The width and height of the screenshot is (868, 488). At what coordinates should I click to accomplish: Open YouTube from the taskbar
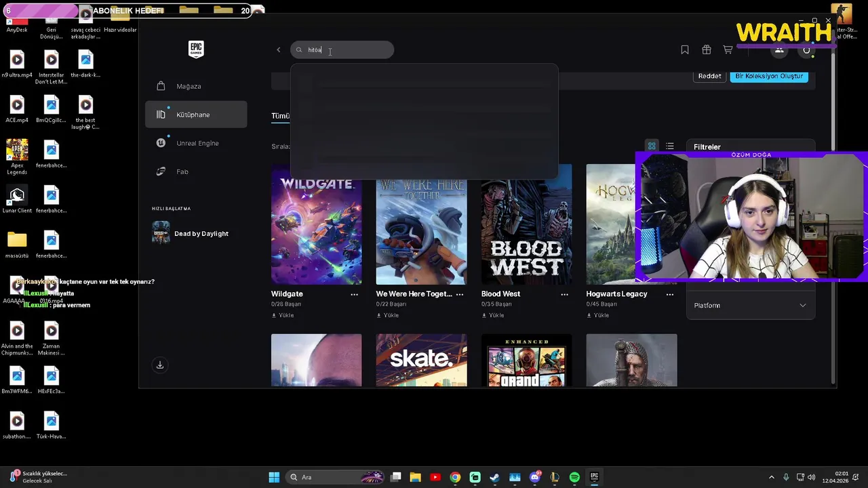click(435, 477)
